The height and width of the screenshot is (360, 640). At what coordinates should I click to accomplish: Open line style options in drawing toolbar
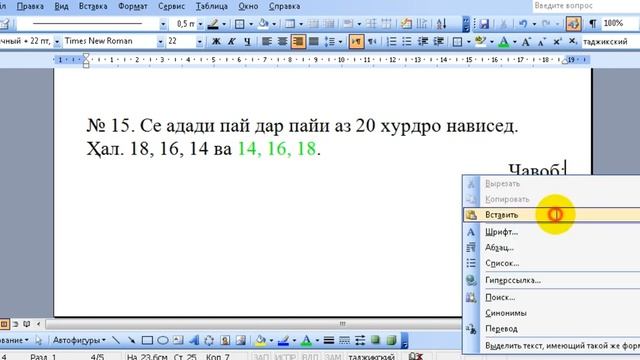tap(329, 340)
